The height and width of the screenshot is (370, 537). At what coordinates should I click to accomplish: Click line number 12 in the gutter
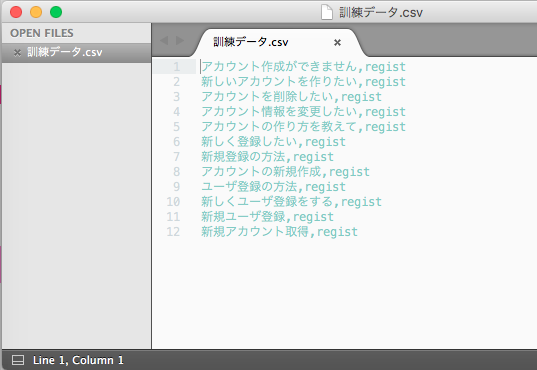173,232
